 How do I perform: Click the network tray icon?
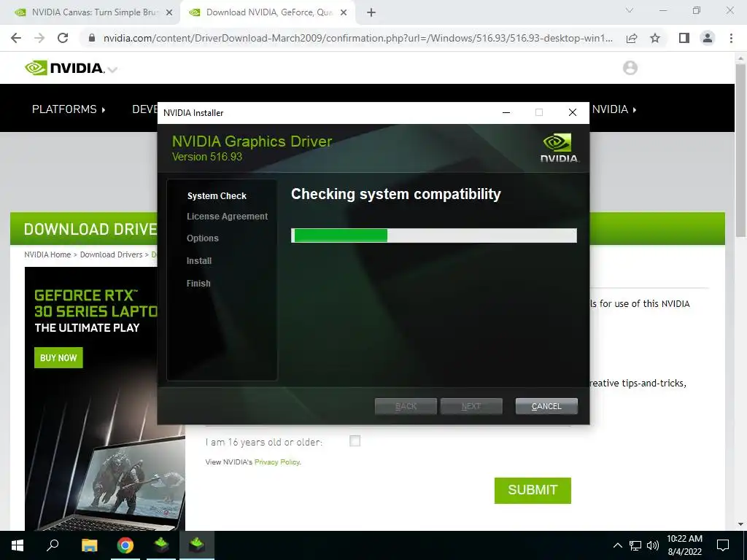pos(635,545)
